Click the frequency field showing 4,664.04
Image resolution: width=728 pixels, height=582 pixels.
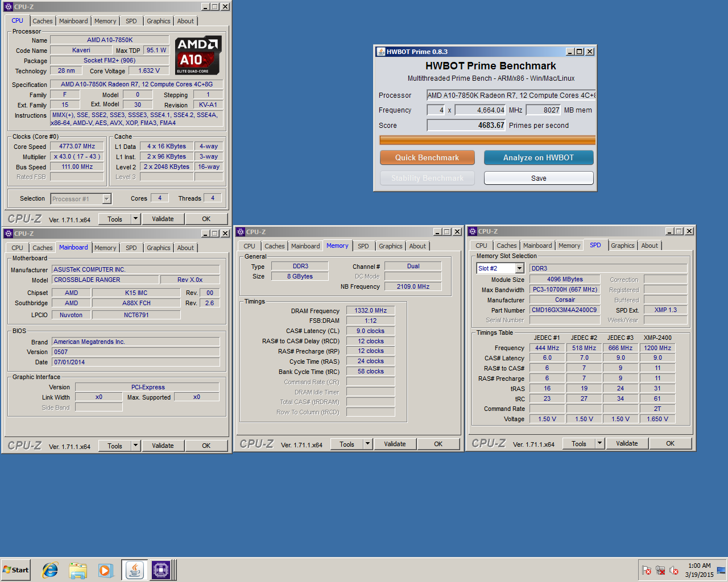[480, 110]
